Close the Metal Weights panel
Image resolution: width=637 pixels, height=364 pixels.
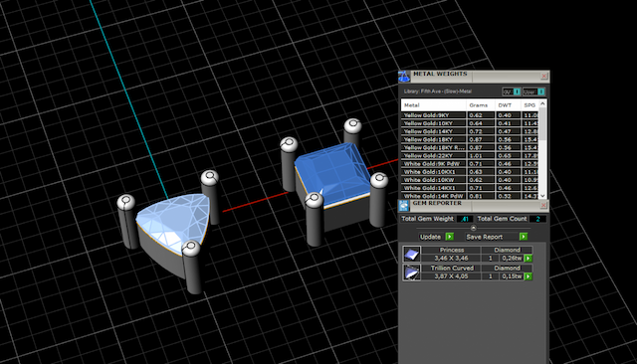coord(544,77)
